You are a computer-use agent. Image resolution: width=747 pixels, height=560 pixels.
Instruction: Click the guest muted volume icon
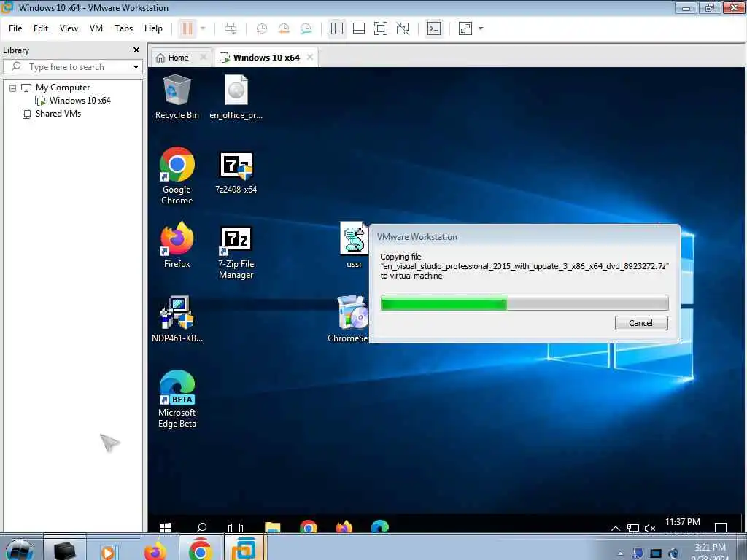[650, 528]
